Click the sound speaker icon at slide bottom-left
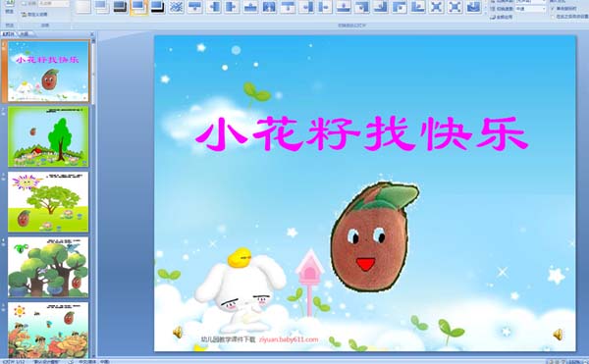 coord(178,332)
